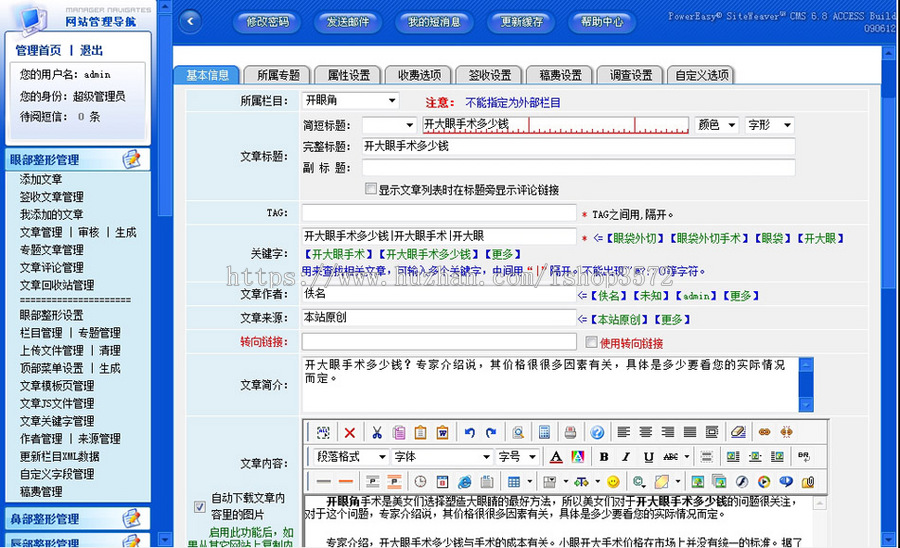900x548 pixels.
Task: Open the rainbow background color picker
Action: tap(577, 457)
